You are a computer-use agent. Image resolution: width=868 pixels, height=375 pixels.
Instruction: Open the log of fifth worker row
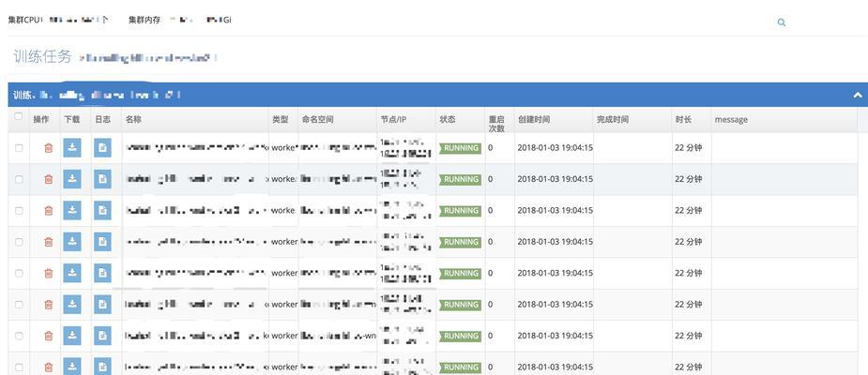[x=102, y=273]
